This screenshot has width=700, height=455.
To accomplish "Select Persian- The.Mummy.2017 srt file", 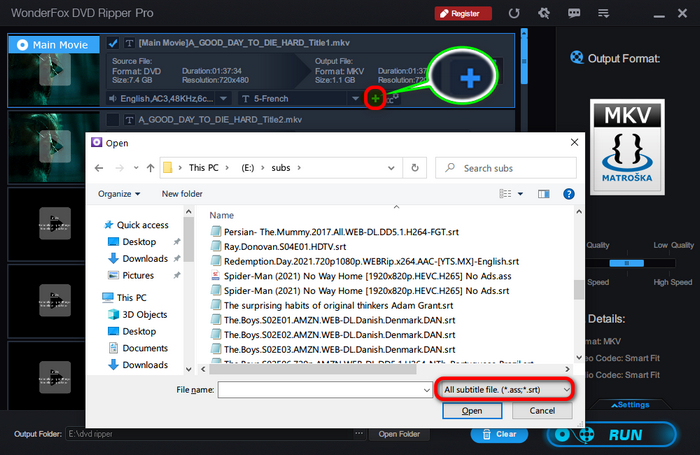I will click(x=341, y=232).
